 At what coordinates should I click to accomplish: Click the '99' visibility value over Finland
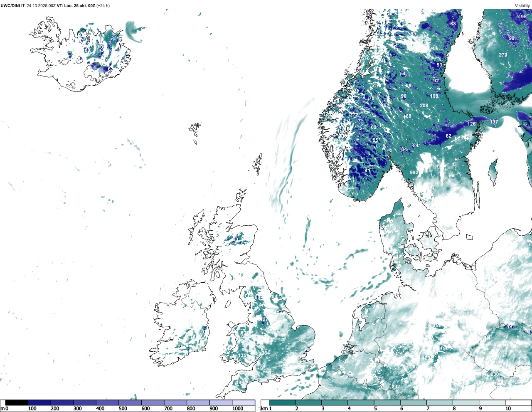click(x=512, y=38)
